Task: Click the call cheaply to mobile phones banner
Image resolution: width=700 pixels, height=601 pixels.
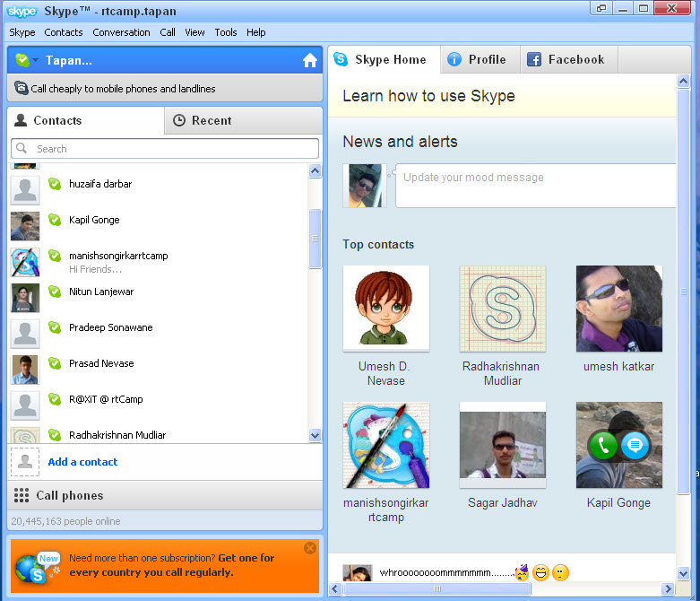Action: [x=123, y=89]
